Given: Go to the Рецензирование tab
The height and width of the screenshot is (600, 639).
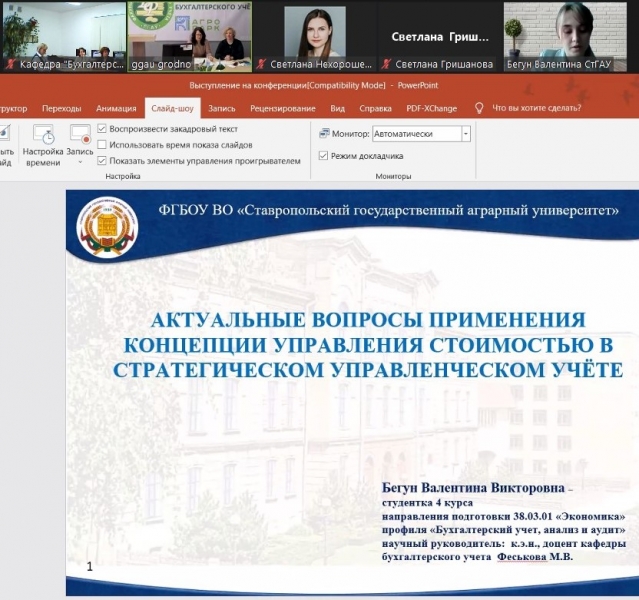Looking at the screenshot, I should [x=283, y=108].
